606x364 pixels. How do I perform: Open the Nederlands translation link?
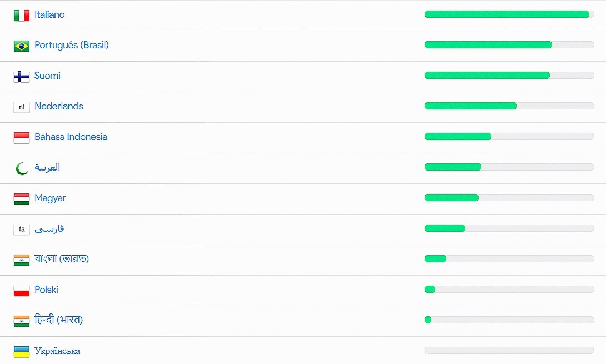pos(59,106)
